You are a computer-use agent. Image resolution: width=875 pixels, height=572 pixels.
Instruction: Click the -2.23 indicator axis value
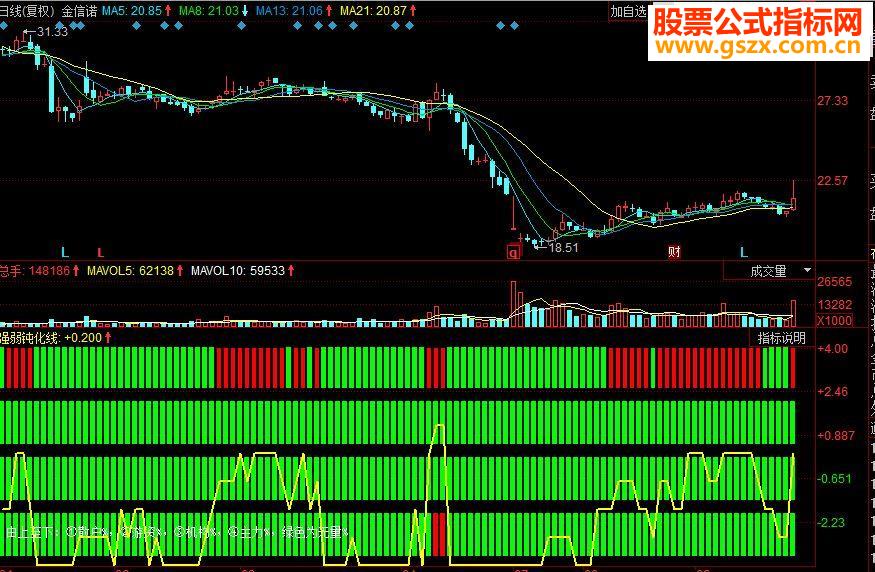pos(831,523)
